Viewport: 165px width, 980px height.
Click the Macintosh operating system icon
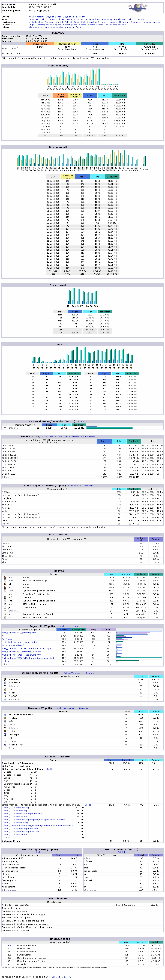coord(5,683)
